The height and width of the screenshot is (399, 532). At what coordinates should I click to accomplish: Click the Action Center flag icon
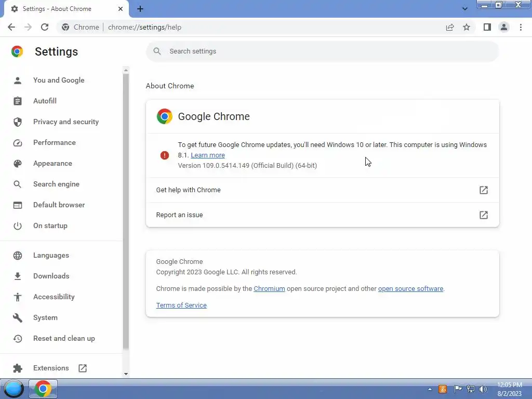click(458, 389)
